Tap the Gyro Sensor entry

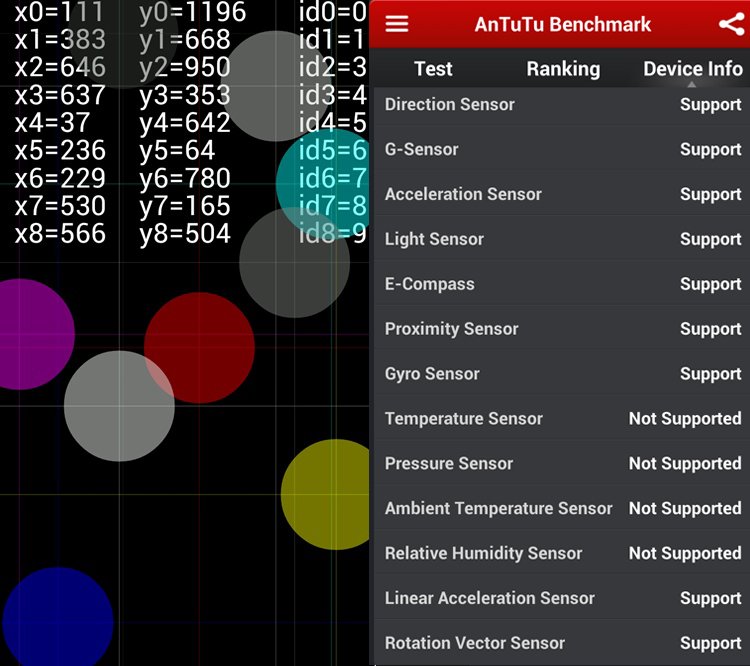tap(562, 374)
